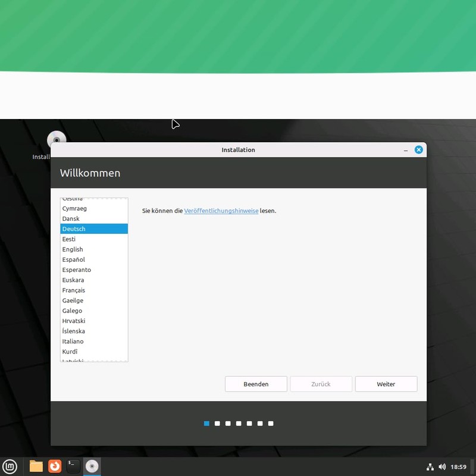Image resolution: width=476 pixels, height=476 pixels.
Task: Click the installer disc icon in taskbar
Action: tap(92, 466)
